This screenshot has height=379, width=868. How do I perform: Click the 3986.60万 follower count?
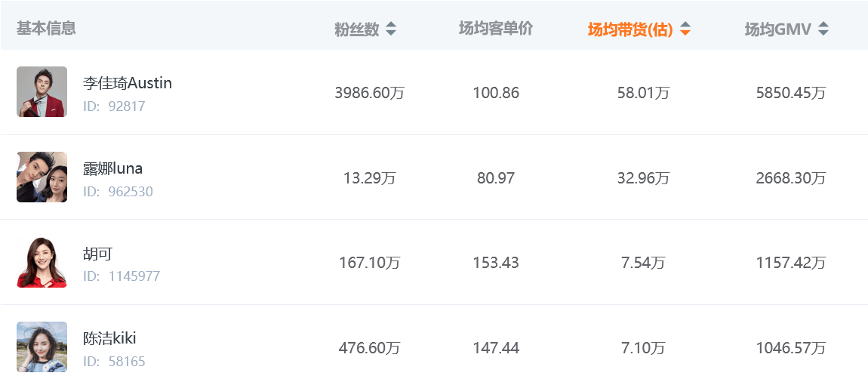[x=370, y=93]
